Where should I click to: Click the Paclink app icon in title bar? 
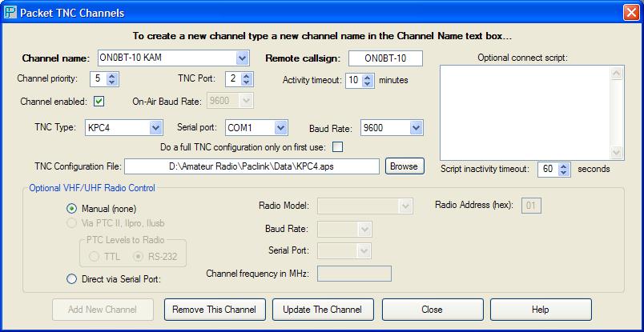click(10, 12)
